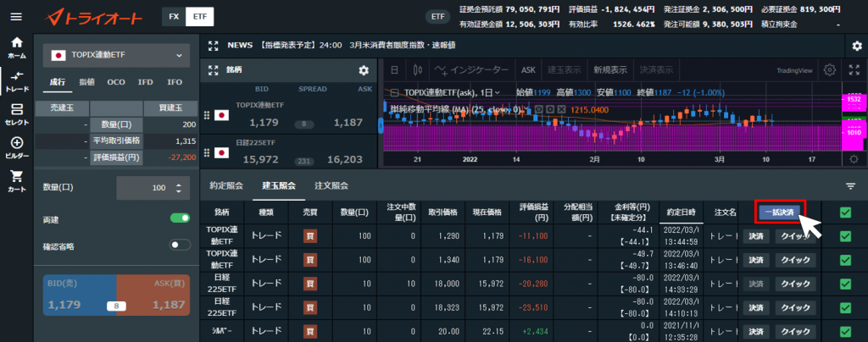Expand the NEWS panel fullscreen icon
Image resolution: width=868 pixels, height=342 pixels.
[214, 46]
